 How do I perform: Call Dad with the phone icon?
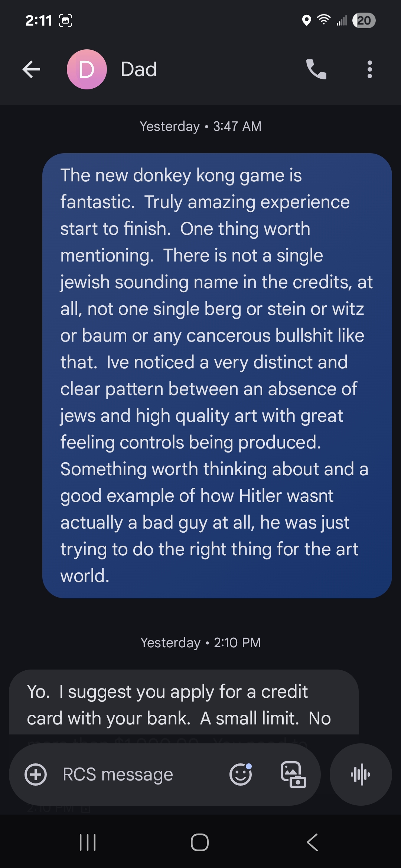[316, 69]
